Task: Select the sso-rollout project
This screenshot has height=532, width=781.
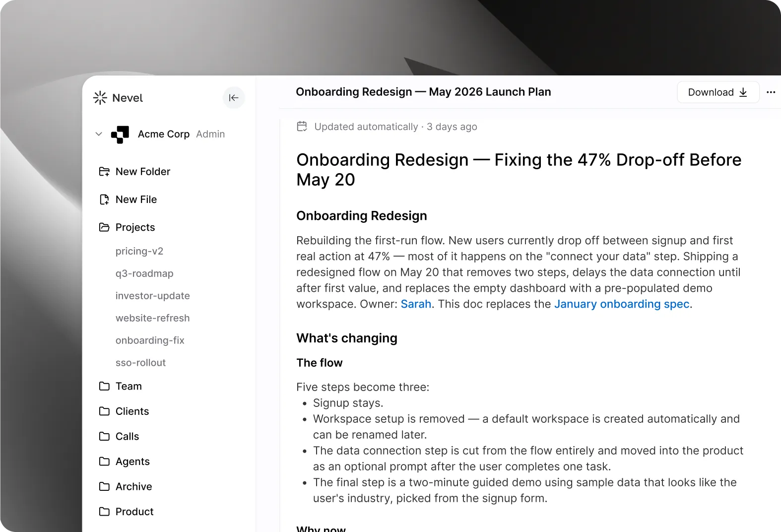Action: click(x=140, y=363)
